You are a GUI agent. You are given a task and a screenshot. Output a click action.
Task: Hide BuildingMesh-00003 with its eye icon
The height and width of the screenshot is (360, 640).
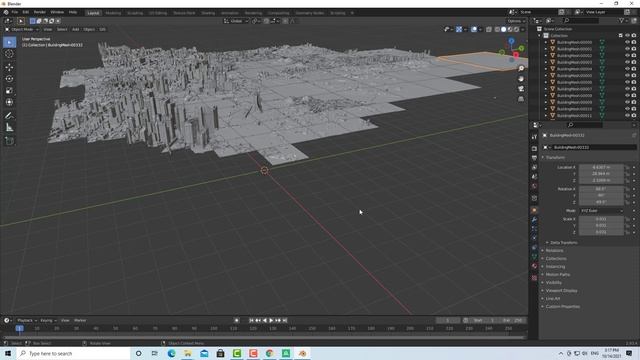pyautogui.click(x=627, y=62)
